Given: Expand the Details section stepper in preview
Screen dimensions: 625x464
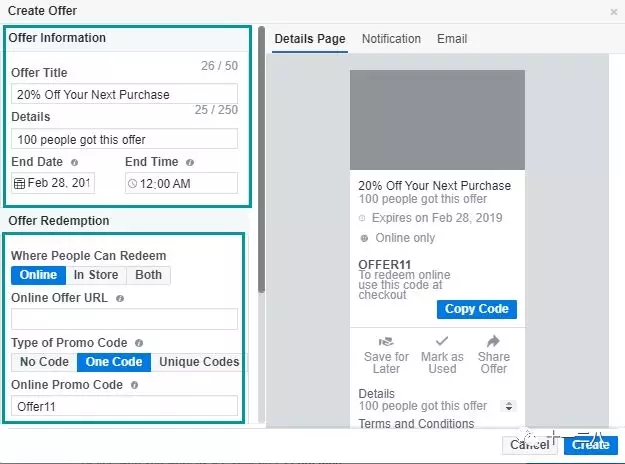Looking at the screenshot, I should click(x=509, y=406).
